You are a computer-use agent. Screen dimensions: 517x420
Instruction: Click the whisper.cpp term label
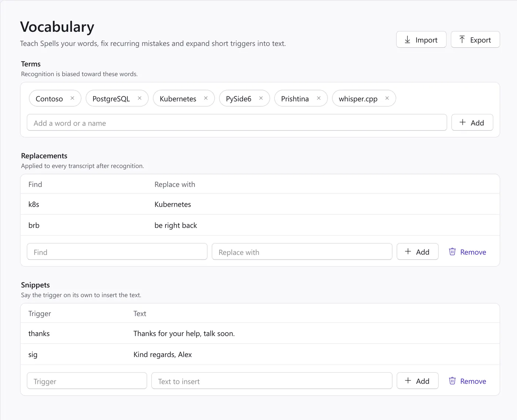point(358,99)
